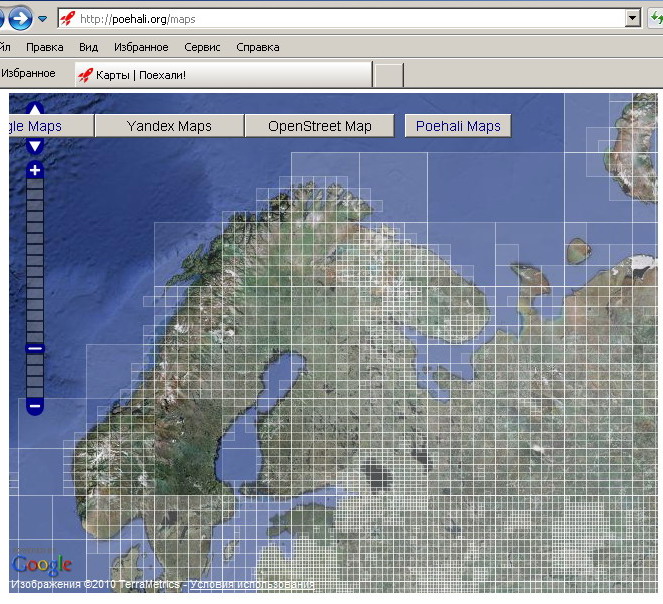Click the browser Forward arrow button
Screen dimensions: 663x604
(x=20, y=19)
